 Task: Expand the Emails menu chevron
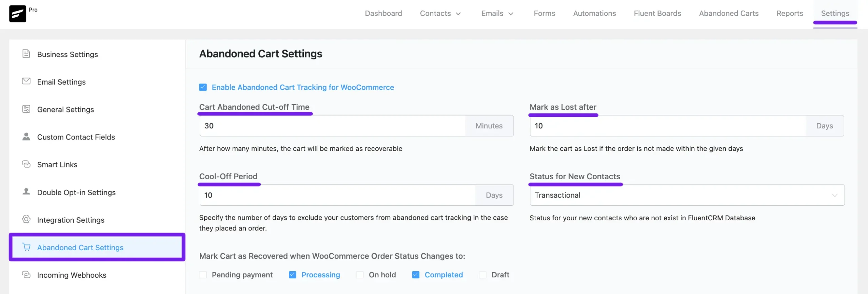[511, 14]
